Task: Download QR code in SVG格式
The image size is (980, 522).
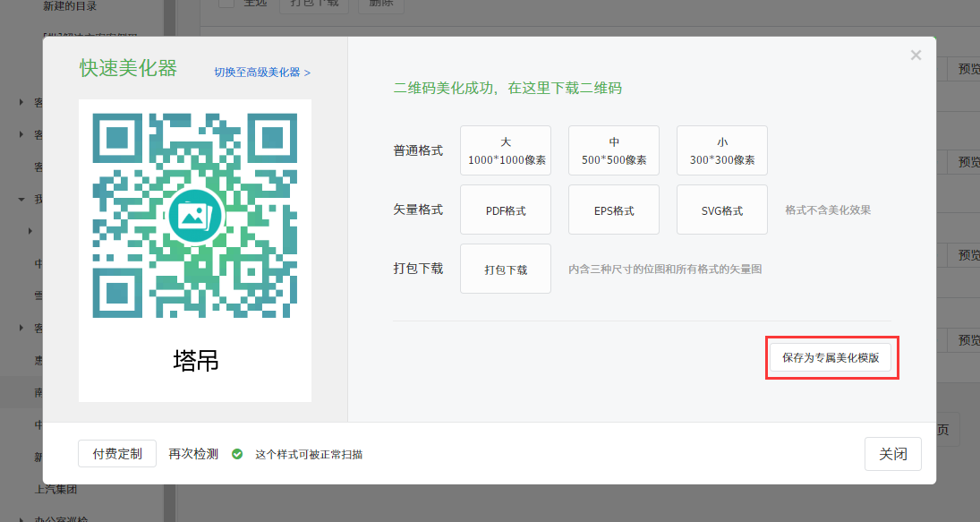Action: point(722,210)
